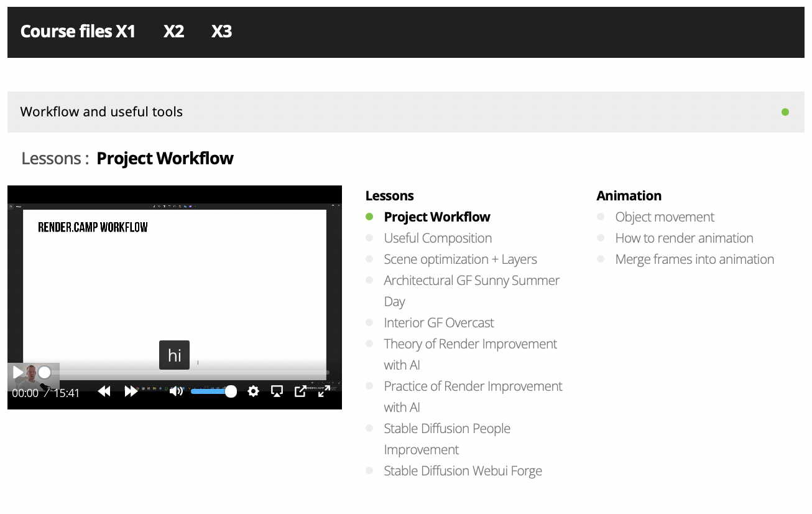Open the Useful Composition lesson
812x514 pixels.
[437, 238]
